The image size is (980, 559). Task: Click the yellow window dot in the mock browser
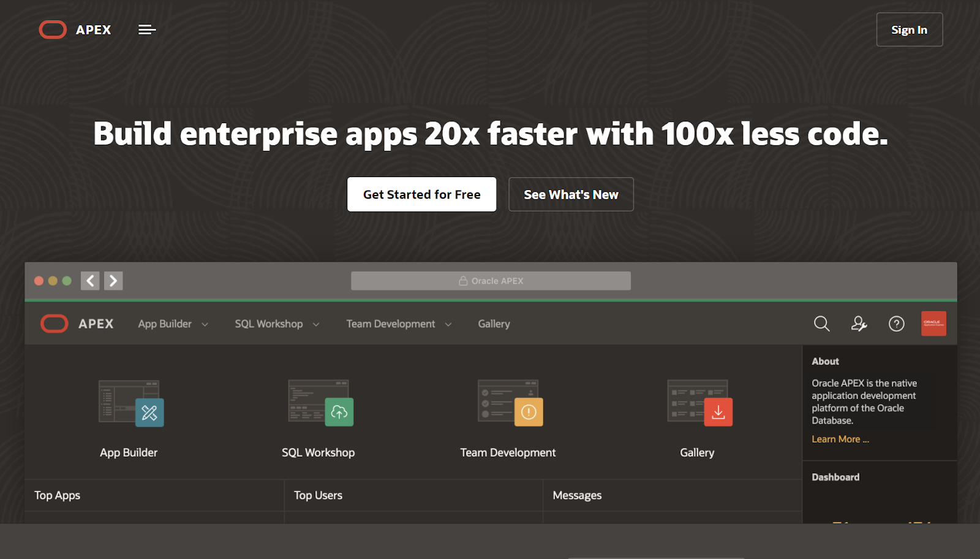pyautogui.click(x=53, y=281)
